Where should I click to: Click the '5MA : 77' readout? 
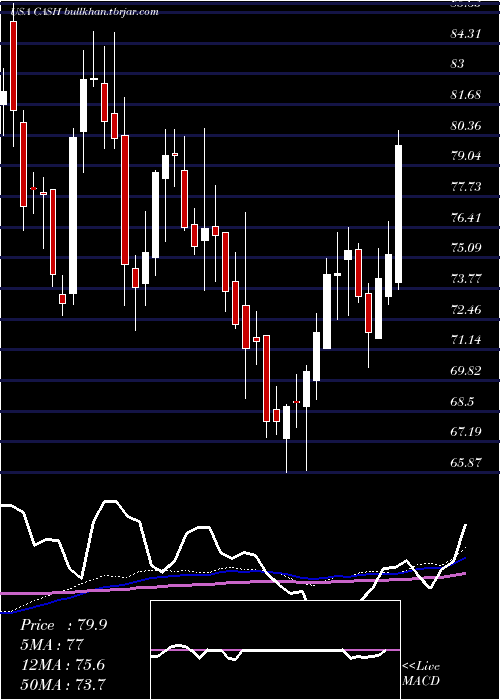[x=52, y=645]
